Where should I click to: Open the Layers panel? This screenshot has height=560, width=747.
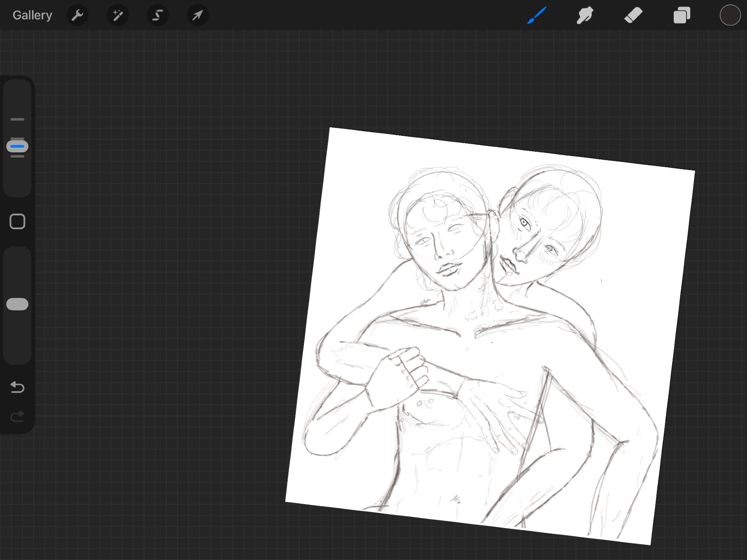pyautogui.click(x=682, y=15)
